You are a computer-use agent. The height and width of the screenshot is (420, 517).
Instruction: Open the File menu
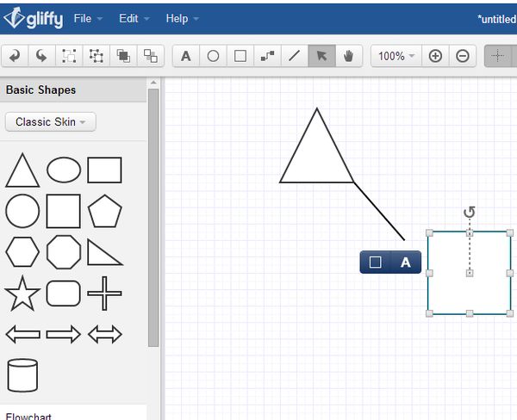click(88, 18)
